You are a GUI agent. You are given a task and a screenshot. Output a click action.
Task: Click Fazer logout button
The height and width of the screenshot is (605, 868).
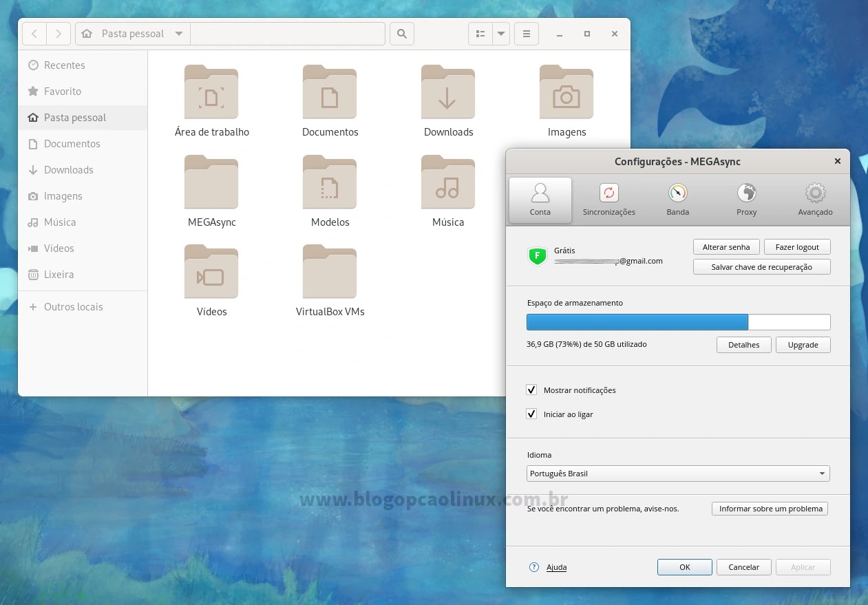(797, 247)
